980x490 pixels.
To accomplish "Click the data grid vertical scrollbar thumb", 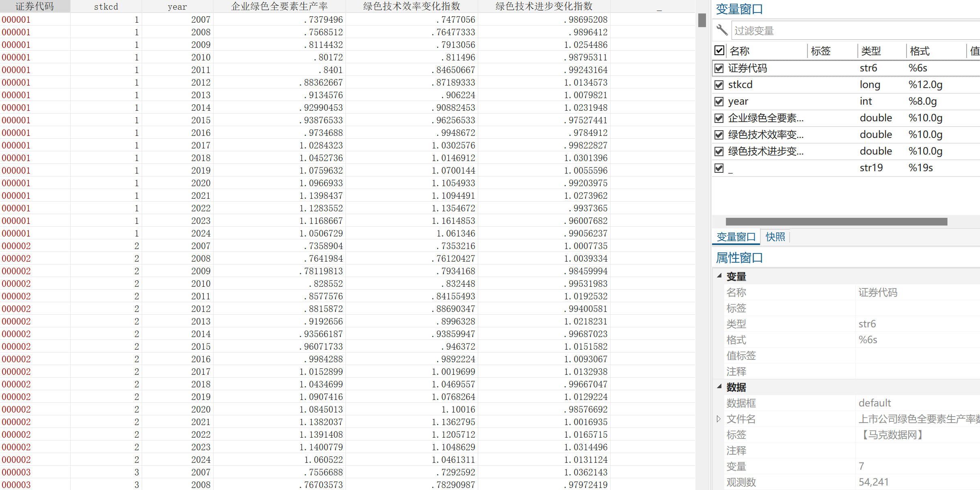I will 702,20.
